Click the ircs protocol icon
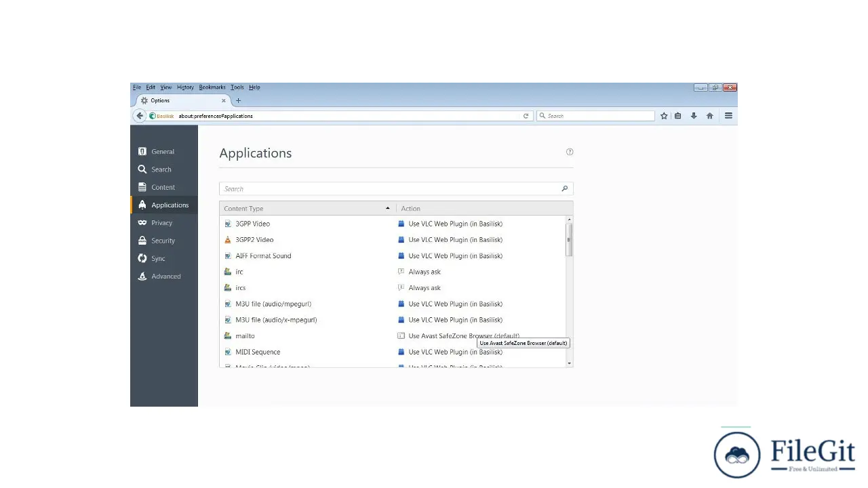Screen dimensions: 868x488 (228, 288)
